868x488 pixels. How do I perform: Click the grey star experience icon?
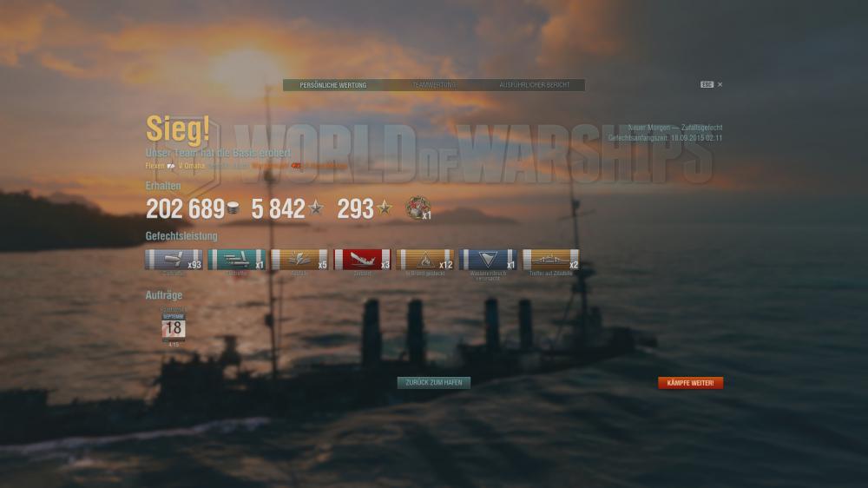[316, 208]
